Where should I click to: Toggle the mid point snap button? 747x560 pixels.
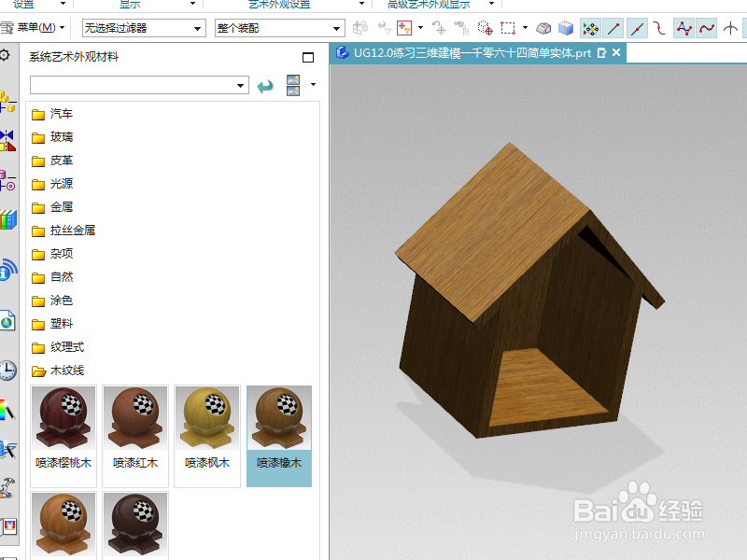[x=637, y=29]
